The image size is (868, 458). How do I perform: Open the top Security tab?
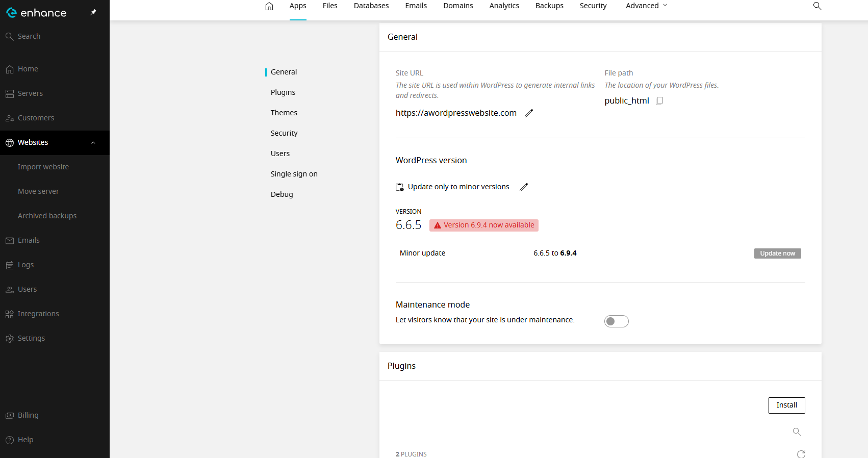pyautogui.click(x=593, y=6)
